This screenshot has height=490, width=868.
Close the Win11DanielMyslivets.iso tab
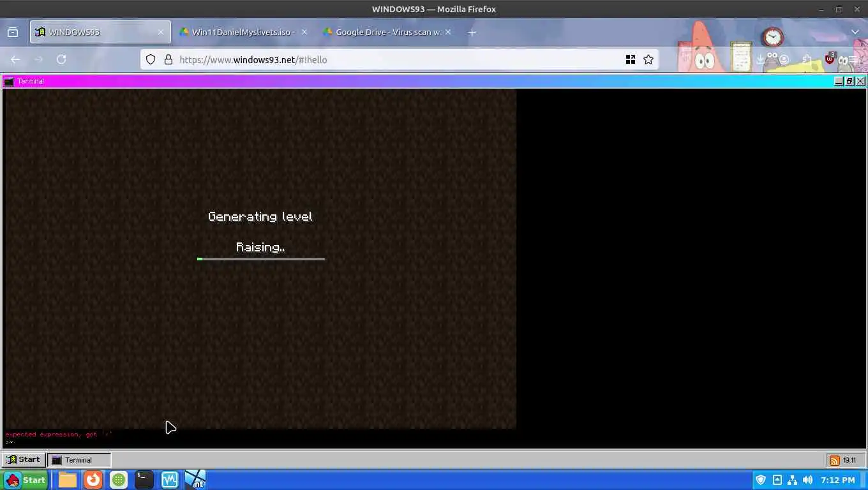pos(304,32)
